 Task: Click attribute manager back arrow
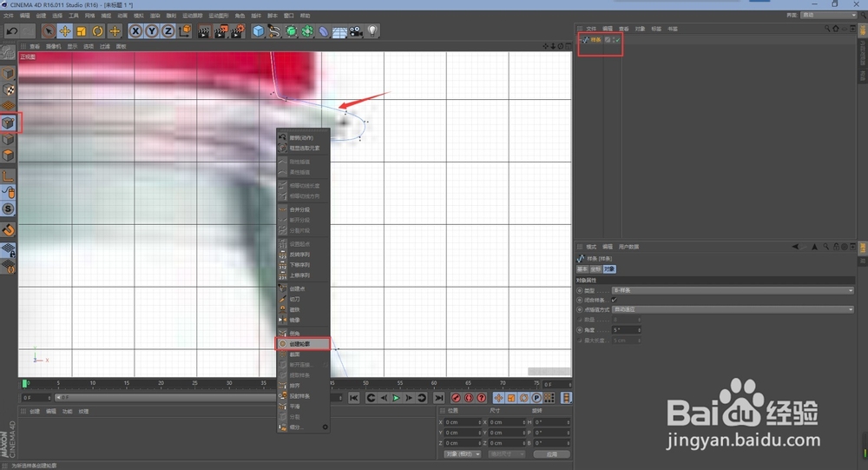click(x=795, y=247)
